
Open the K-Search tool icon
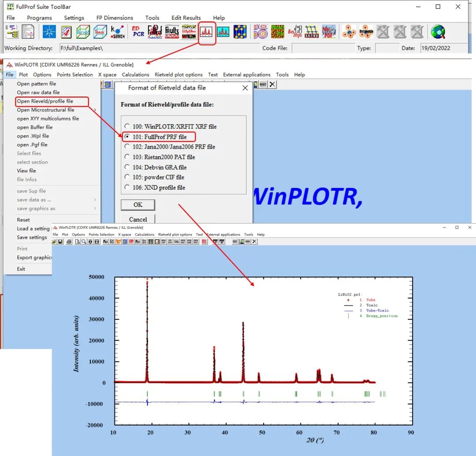118,32
